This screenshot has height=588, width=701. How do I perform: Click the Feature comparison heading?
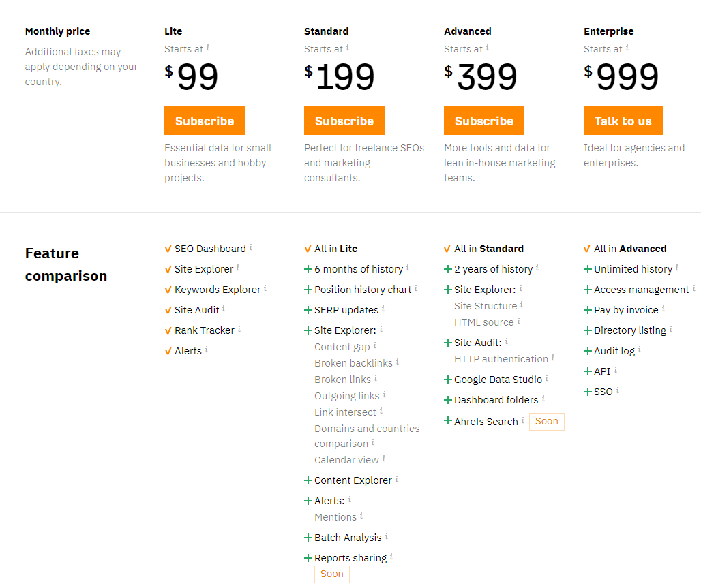coord(66,264)
